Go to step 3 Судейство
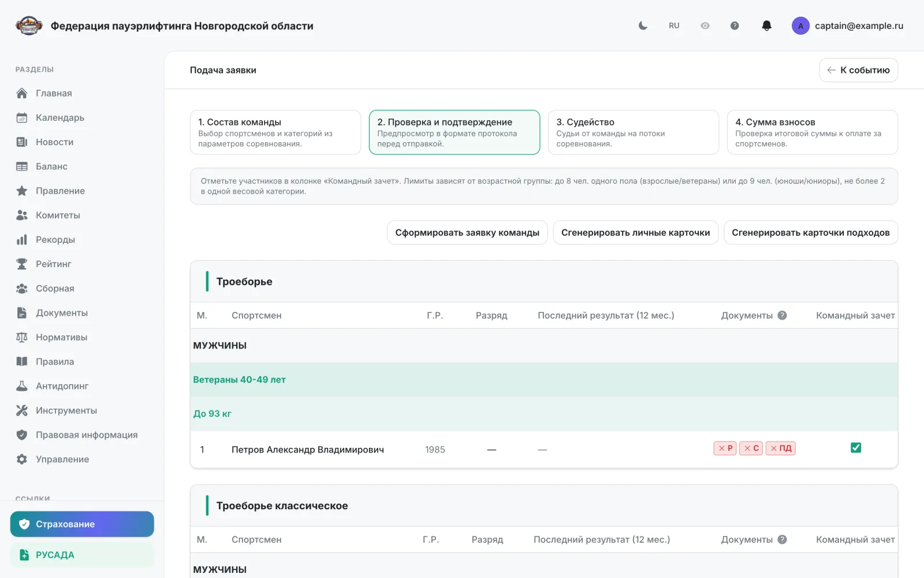The image size is (924, 578). (x=634, y=132)
